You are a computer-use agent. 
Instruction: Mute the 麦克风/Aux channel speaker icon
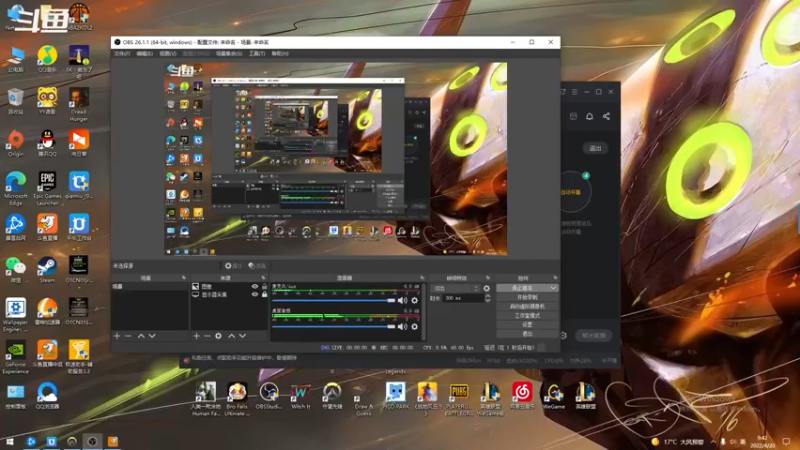tap(403, 301)
